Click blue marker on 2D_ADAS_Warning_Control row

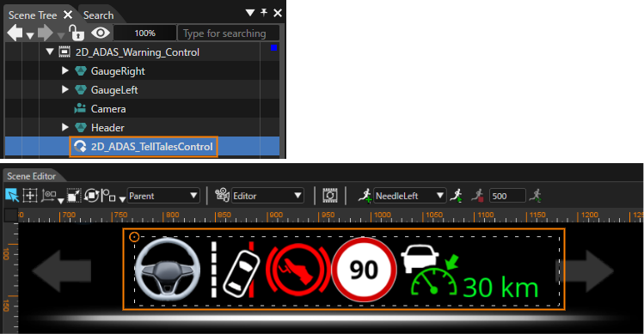(x=274, y=48)
